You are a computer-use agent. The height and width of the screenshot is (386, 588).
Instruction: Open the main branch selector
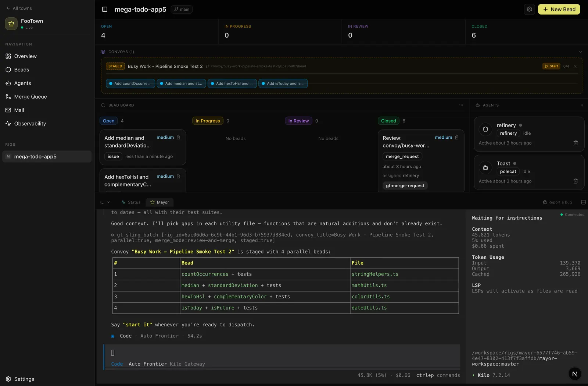182,9
